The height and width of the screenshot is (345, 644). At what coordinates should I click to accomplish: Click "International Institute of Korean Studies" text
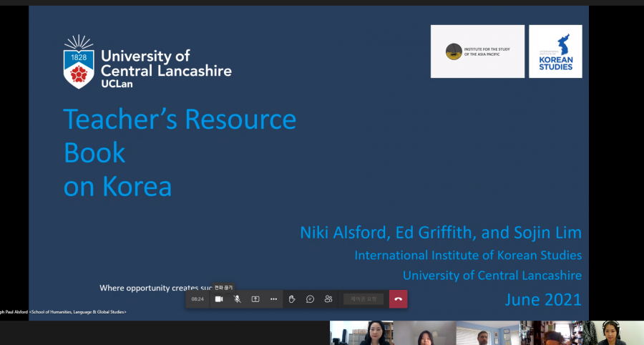(468, 255)
